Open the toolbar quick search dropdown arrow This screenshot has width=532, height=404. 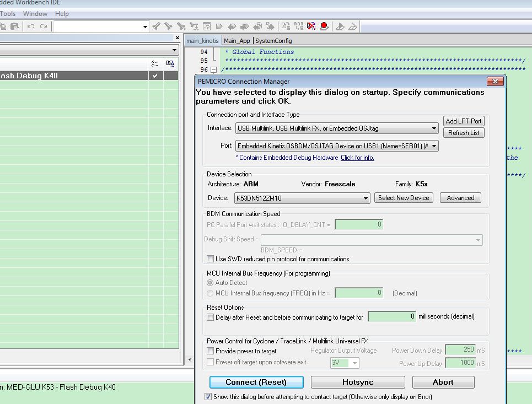coord(145,26)
